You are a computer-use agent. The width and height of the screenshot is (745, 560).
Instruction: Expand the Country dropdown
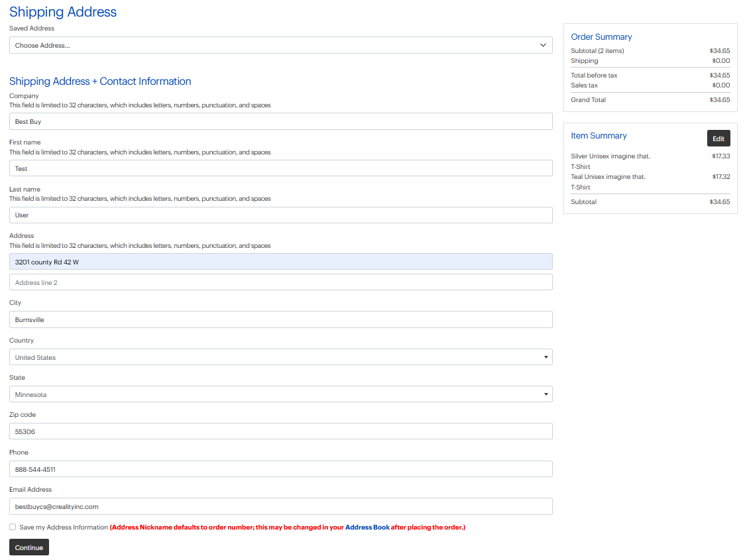(x=280, y=357)
